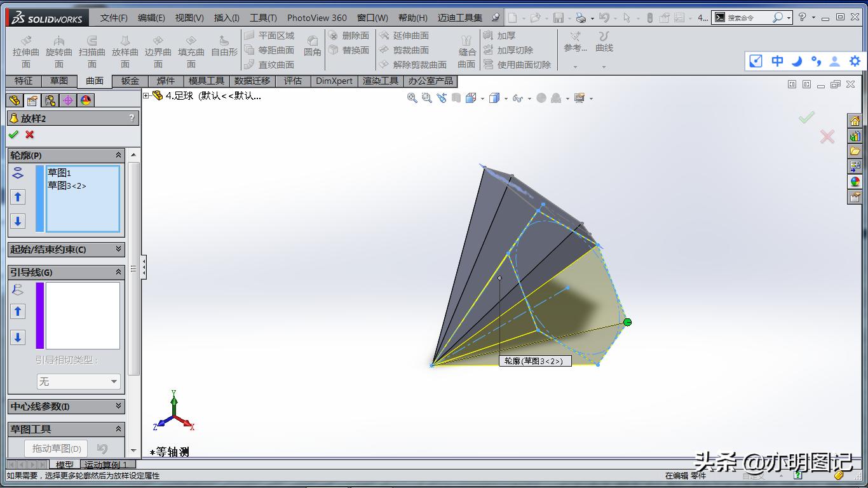This screenshot has height=488, width=868.
Task: Toggle the 中 language switch top right
Action: pos(776,62)
